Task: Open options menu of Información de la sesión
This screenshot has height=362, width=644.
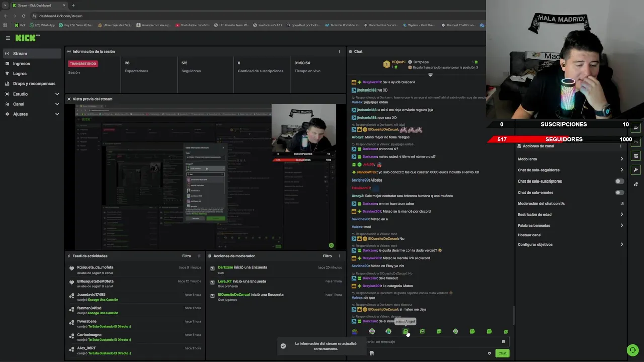Action: coord(339,52)
